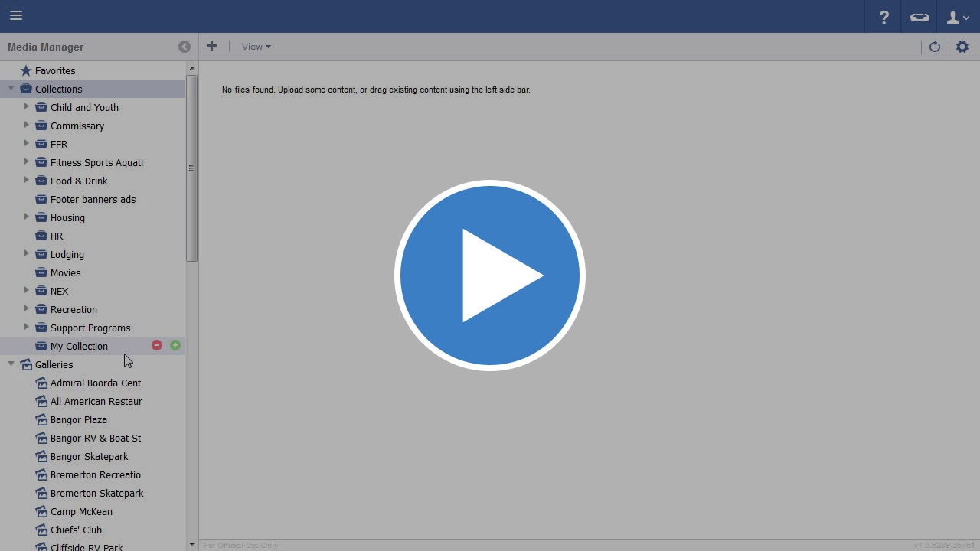Open the user account menu

(957, 17)
